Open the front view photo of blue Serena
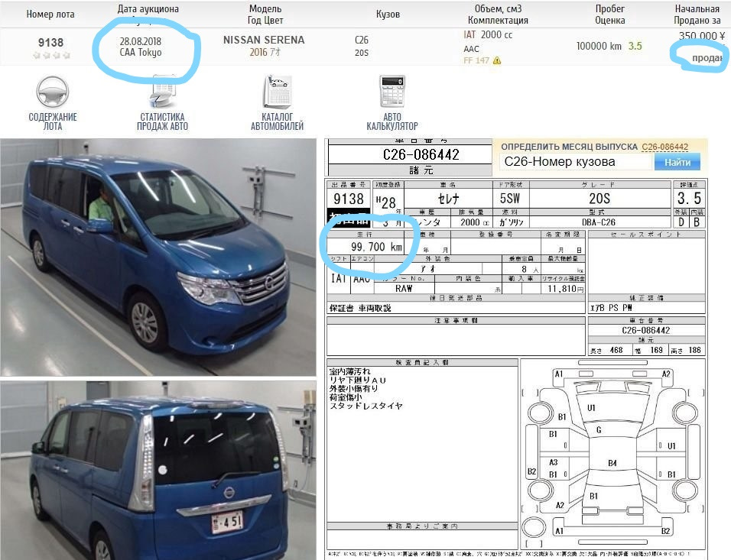Viewport: 731px width, 560px height. tap(158, 257)
